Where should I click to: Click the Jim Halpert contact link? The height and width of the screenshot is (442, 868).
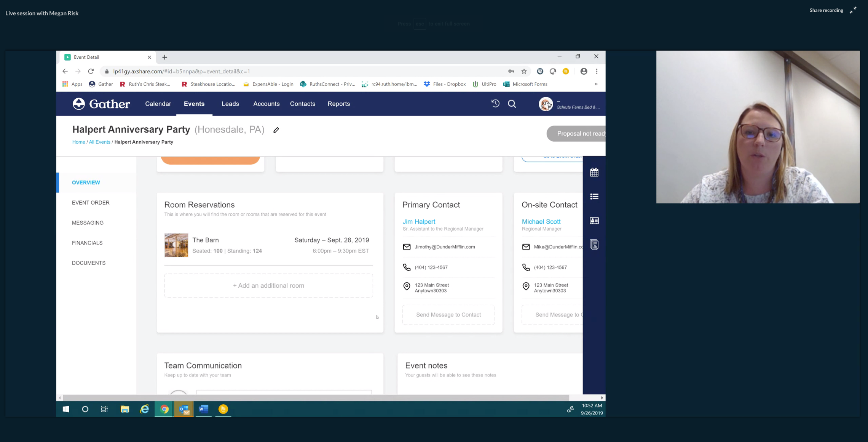click(419, 221)
